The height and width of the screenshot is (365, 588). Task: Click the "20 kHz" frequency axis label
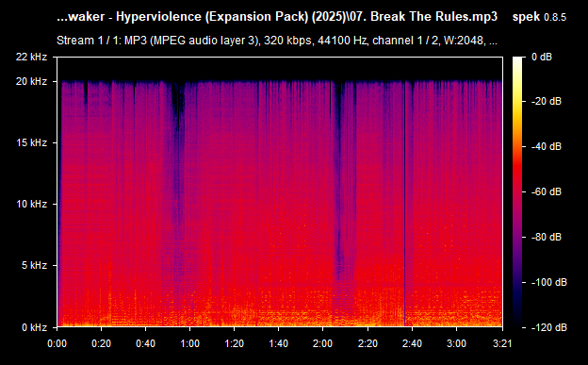click(31, 81)
